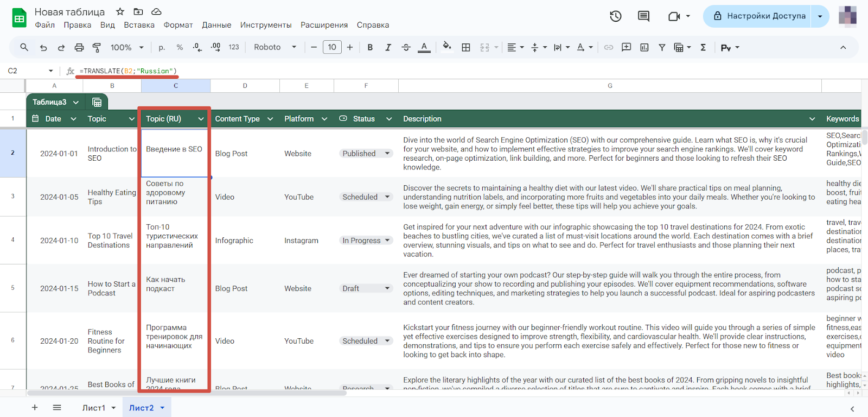
Task: Toggle strikethrough formatting
Action: click(x=406, y=47)
